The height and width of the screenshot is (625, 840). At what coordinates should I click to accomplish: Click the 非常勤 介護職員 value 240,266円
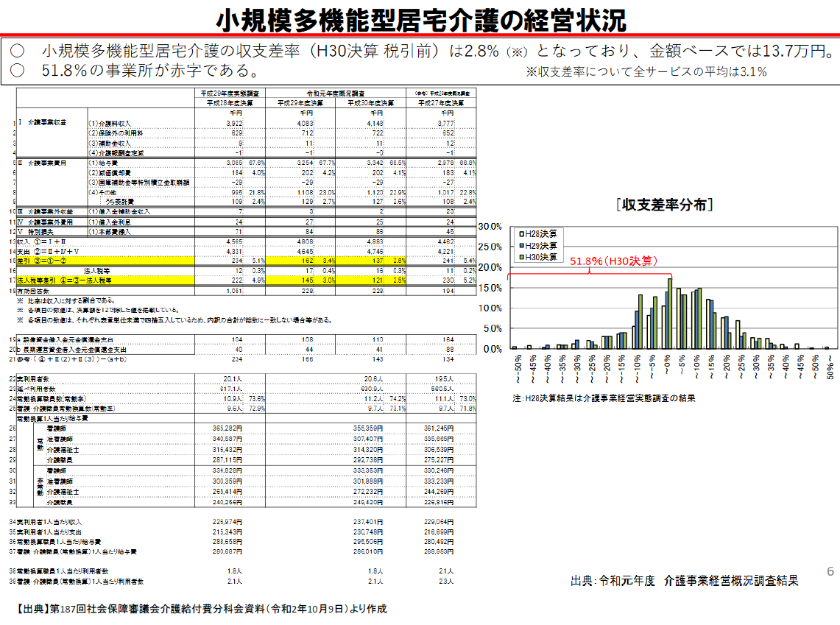(227, 502)
